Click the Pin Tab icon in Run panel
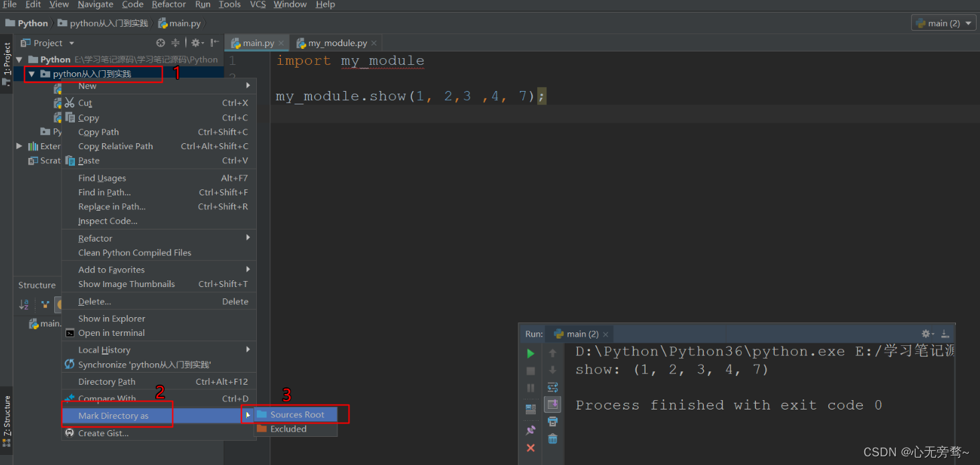Screen dimensions: 980x465 pos(530,430)
